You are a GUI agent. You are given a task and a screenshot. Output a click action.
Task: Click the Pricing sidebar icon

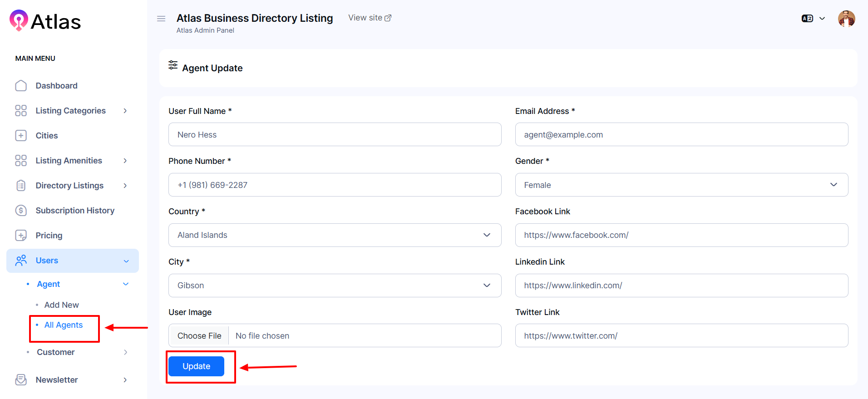point(21,236)
